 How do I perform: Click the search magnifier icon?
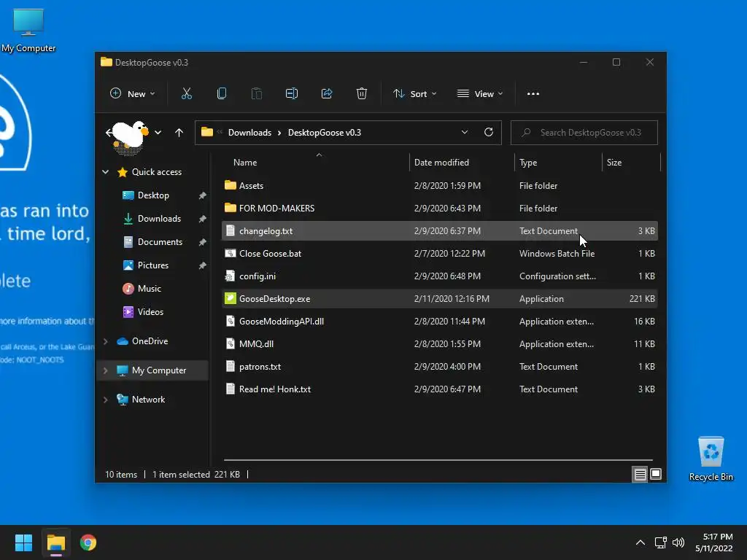(526, 133)
